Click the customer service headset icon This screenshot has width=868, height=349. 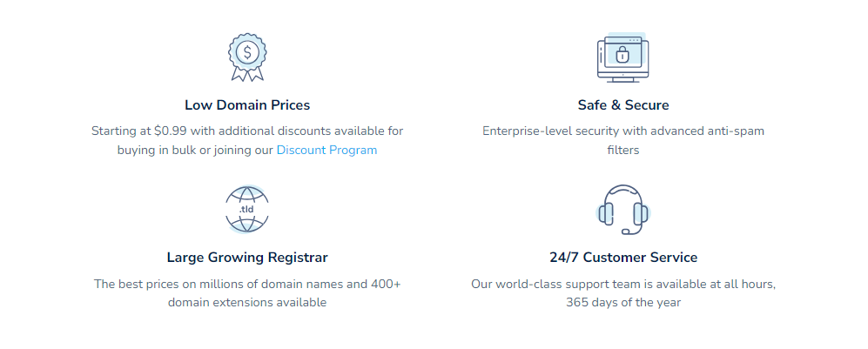pyautogui.click(x=623, y=210)
